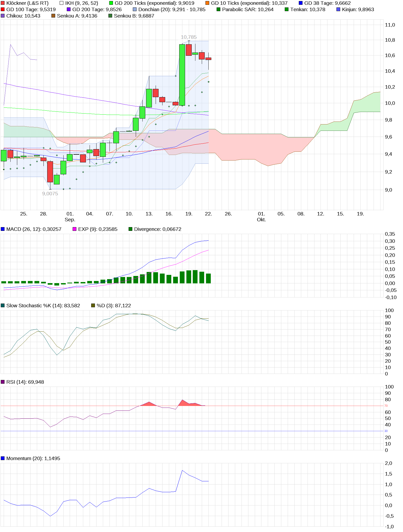The image size is (403, 532).
Task: Click the Senkou A: 9,4136 label
Action: pos(77,16)
